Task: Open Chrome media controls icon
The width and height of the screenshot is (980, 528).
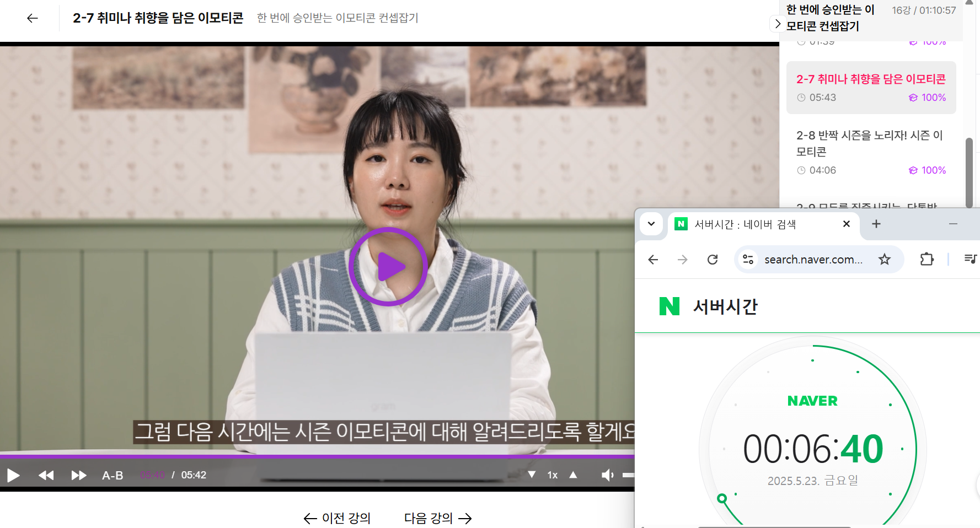Action: [x=970, y=259]
